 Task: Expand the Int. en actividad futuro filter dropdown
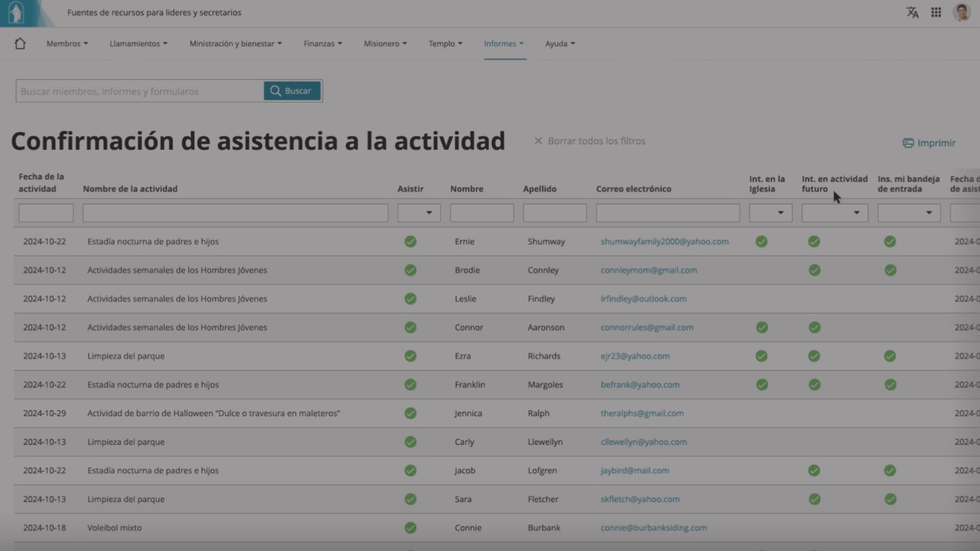point(835,213)
